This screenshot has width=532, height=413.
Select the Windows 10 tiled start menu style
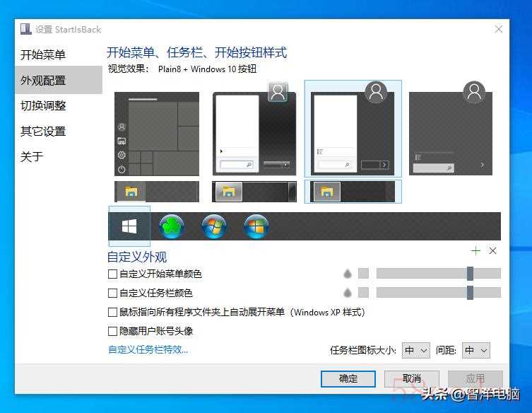point(157,134)
